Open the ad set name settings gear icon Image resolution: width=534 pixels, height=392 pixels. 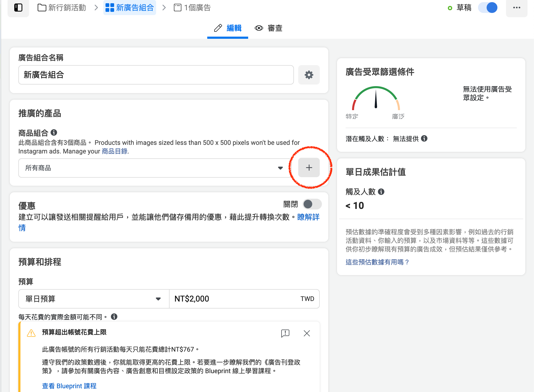tap(309, 75)
